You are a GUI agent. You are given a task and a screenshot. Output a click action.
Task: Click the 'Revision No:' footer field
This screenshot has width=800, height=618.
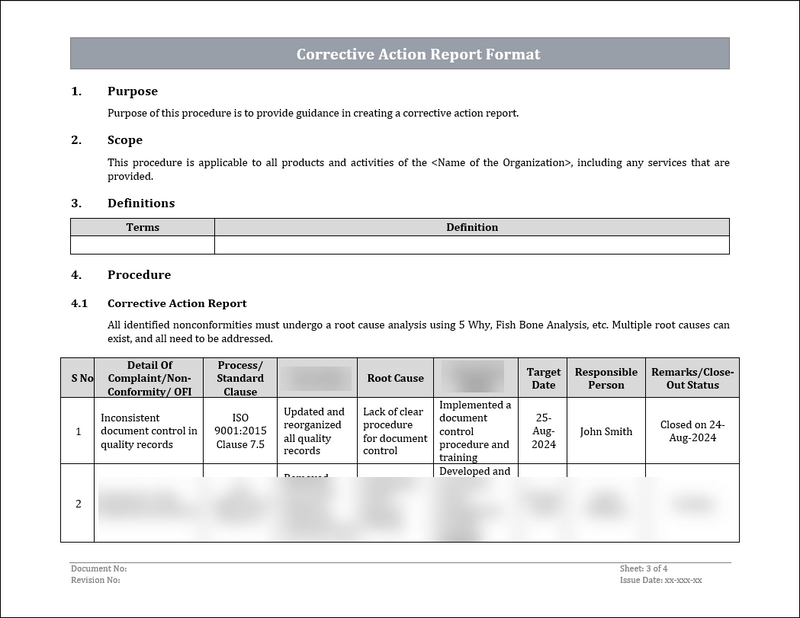(95, 580)
